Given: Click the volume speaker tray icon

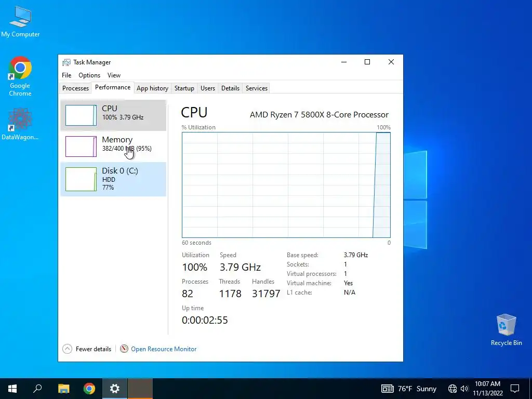Looking at the screenshot, I should [464, 389].
